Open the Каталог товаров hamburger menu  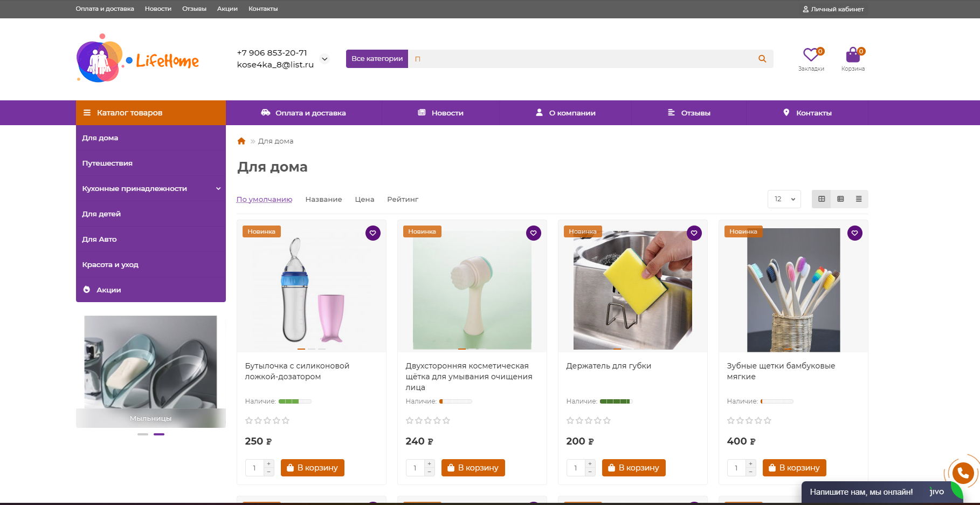pyautogui.click(x=87, y=113)
